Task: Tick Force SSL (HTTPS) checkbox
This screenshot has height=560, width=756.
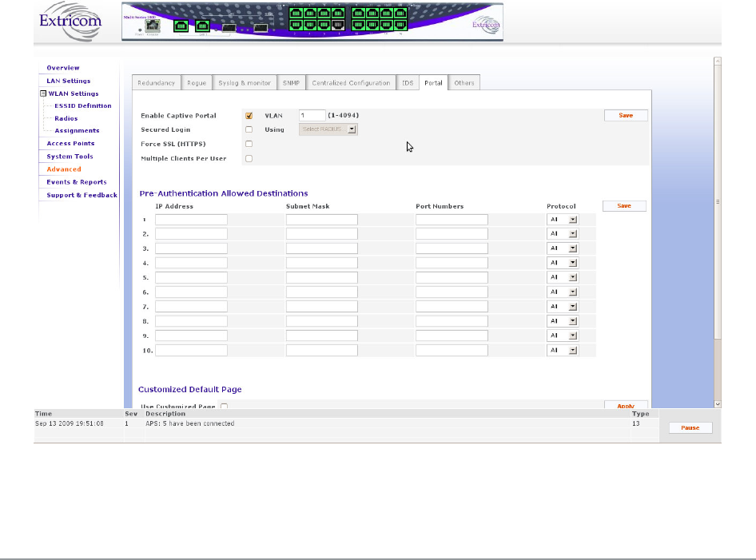Action: 249,144
